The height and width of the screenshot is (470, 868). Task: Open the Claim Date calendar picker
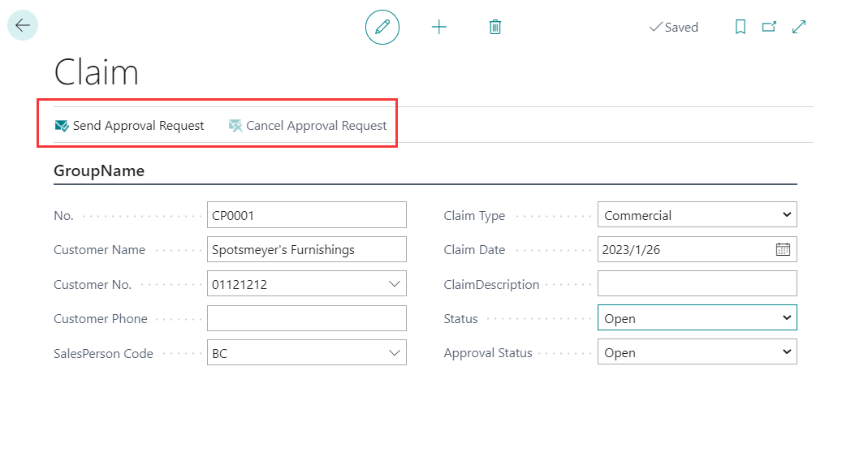783,249
